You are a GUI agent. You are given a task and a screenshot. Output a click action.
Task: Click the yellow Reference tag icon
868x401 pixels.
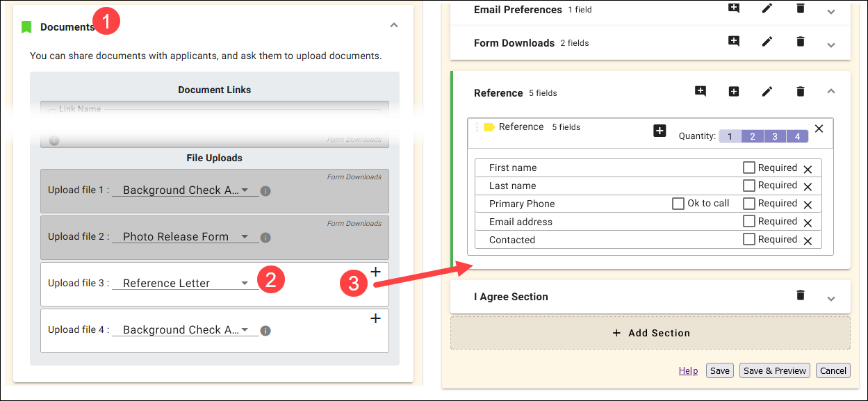(489, 127)
